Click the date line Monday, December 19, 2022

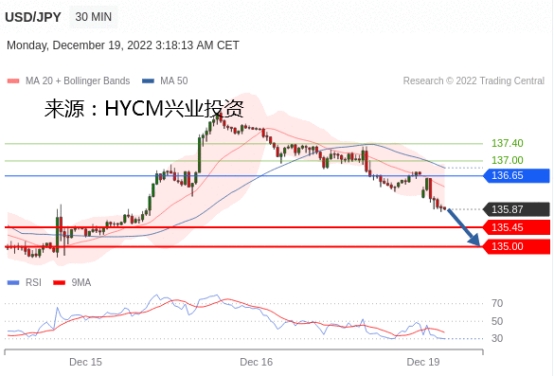123,45
